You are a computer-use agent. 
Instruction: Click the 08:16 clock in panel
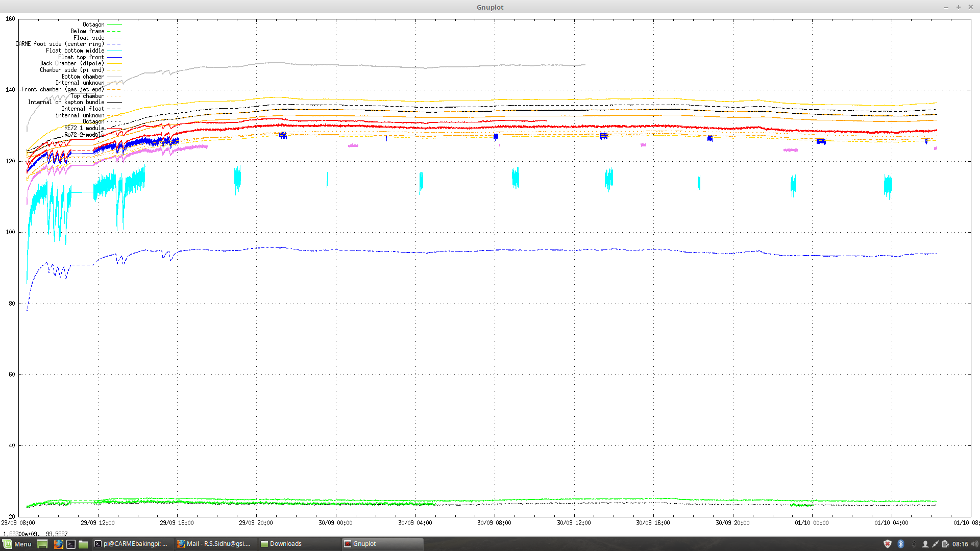coord(960,544)
